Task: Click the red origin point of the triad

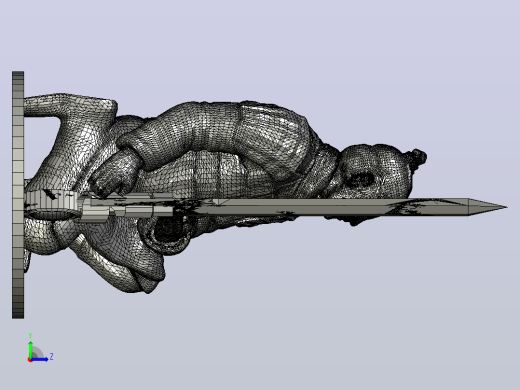Action: (x=30, y=360)
